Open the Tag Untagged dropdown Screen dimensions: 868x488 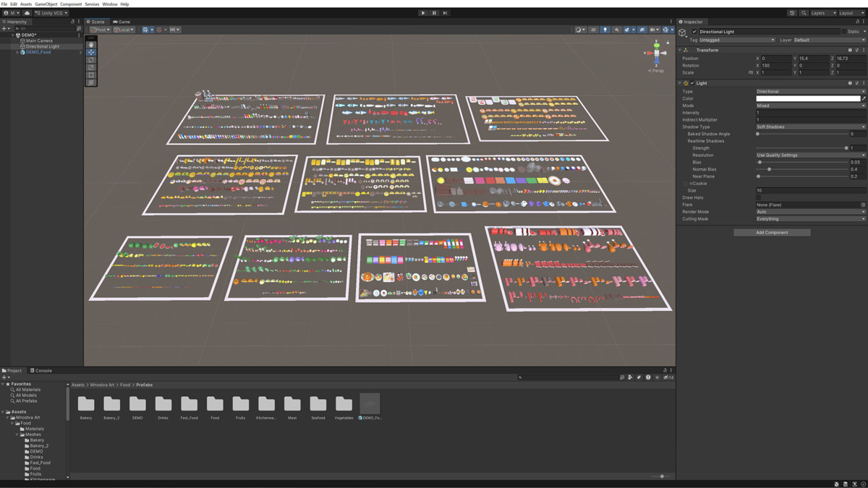click(x=737, y=40)
